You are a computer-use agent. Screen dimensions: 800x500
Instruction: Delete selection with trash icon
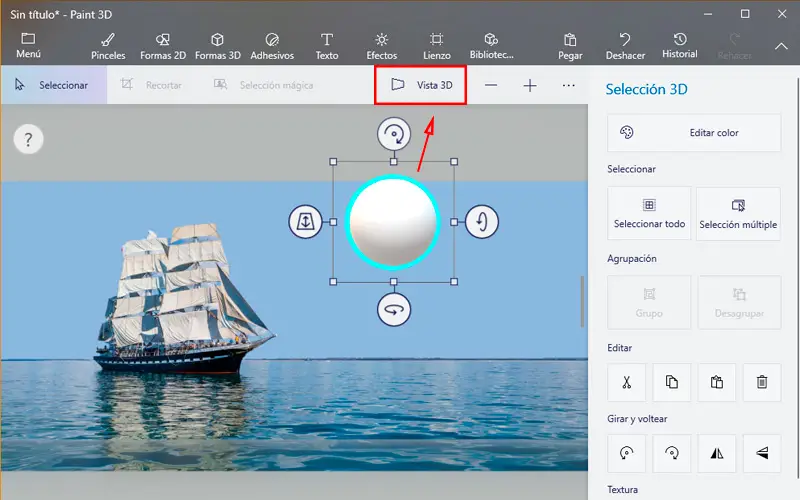point(762,382)
